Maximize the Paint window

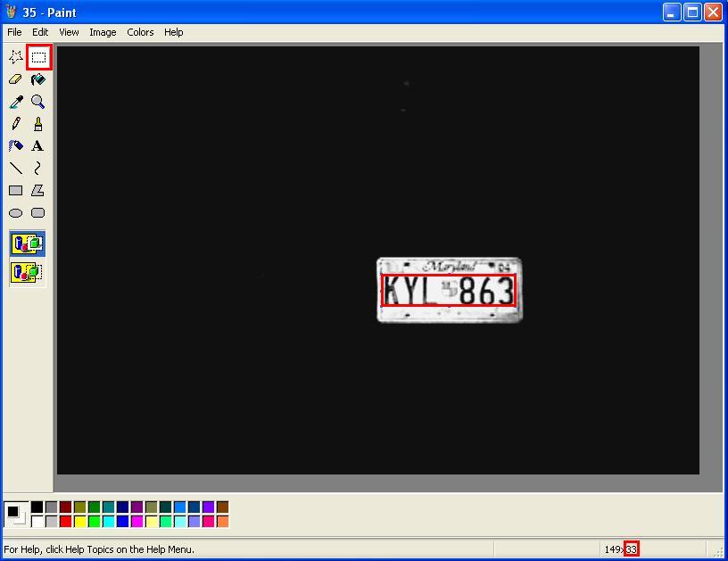[x=692, y=12]
